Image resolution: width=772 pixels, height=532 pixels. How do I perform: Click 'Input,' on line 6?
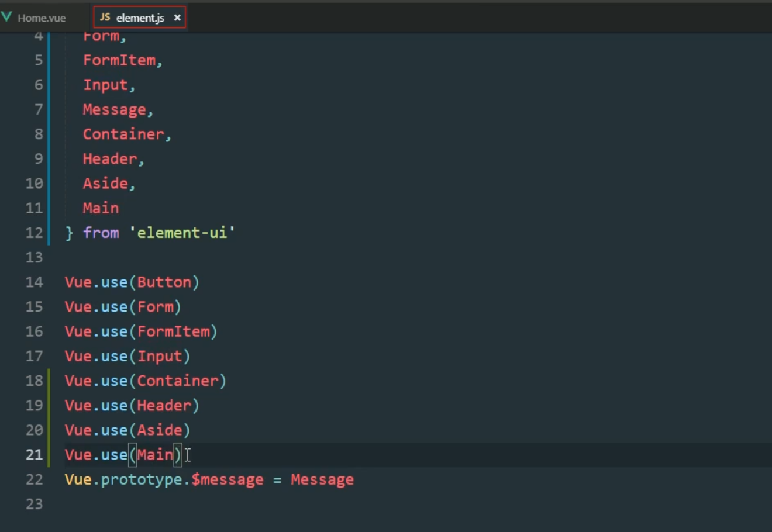109,85
